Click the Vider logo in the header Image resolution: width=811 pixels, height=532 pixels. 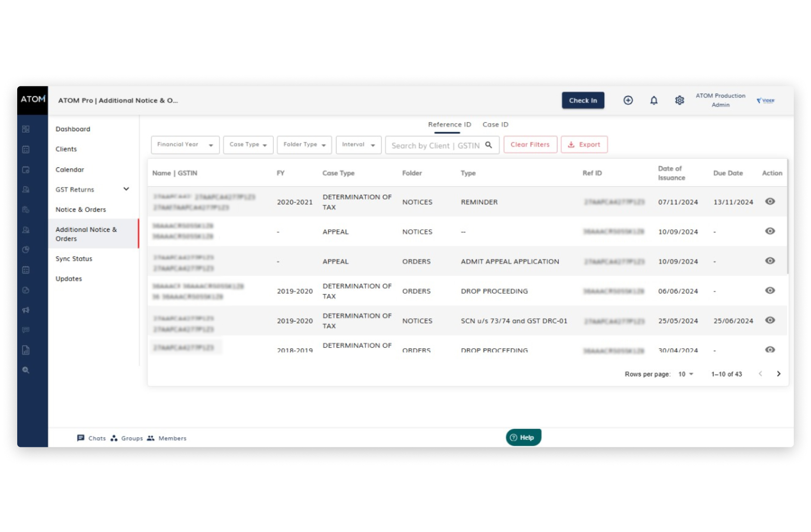[766, 100]
